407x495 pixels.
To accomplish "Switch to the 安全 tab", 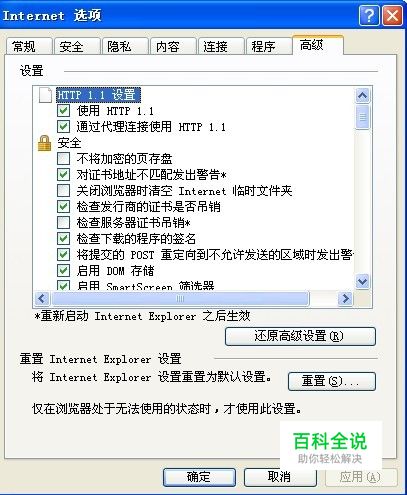I will [x=77, y=46].
